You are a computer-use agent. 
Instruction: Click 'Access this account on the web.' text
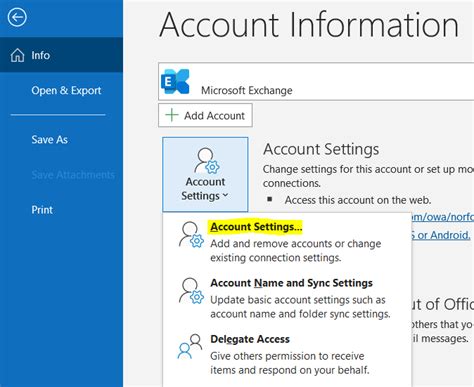pyautogui.click(x=358, y=200)
